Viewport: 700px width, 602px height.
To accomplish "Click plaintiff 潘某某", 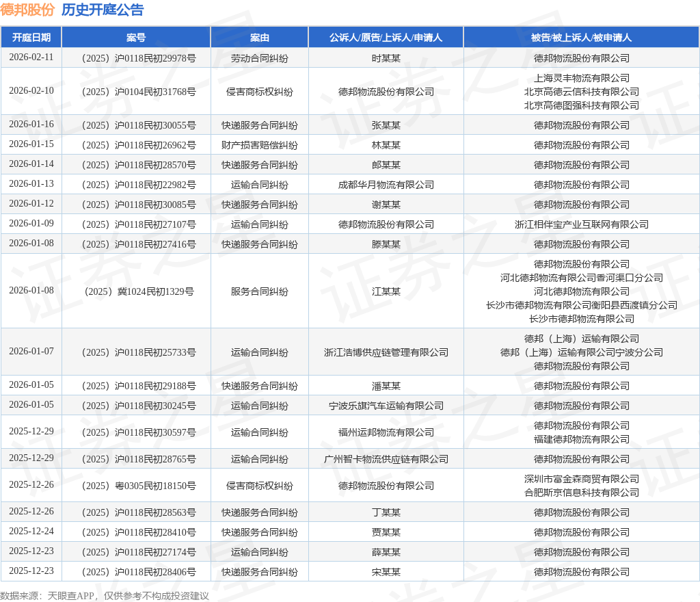I will (x=386, y=386).
